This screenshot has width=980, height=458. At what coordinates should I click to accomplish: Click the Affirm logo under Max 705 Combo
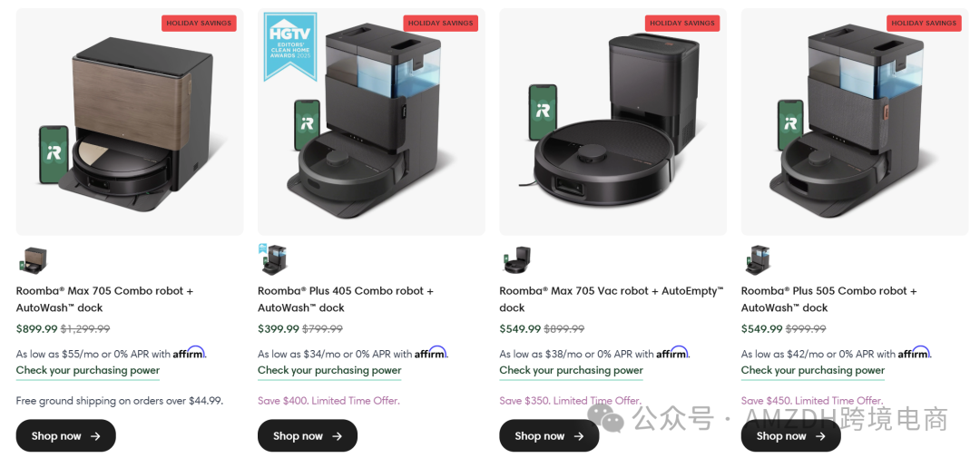[x=189, y=353]
